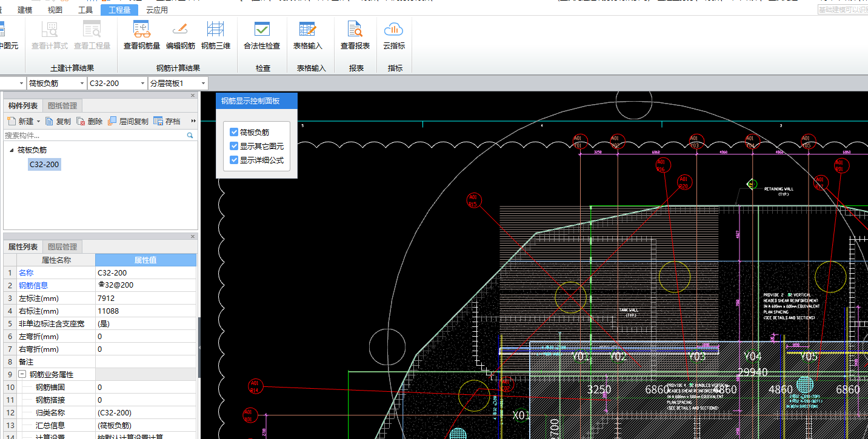Open 查看钢筋量 rebar quantity viewer
Image resolution: width=868 pixels, height=439 pixels.
point(142,35)
